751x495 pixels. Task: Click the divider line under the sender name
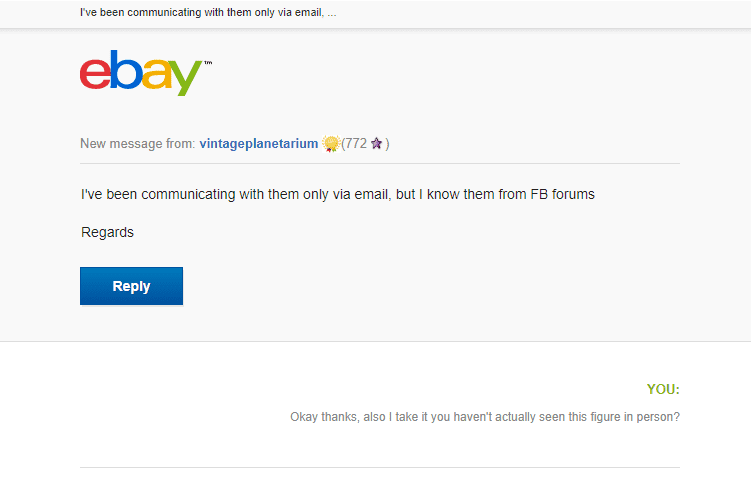click(380, 163)
